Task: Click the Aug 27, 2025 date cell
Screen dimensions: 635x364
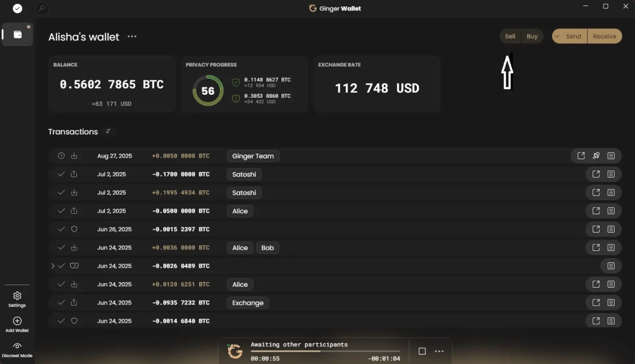Action: pyautogui.click(x=115, y=156)
